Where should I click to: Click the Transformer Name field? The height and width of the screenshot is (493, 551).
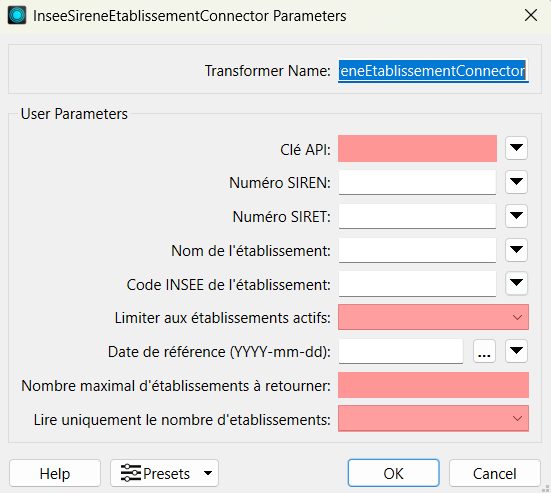pyautogui.click(x=433, y=71)
